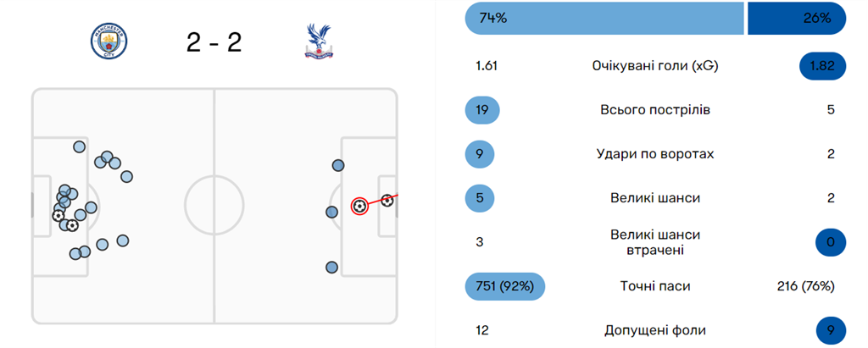Select the red-circled goal marker on pitch

point(359,206)
